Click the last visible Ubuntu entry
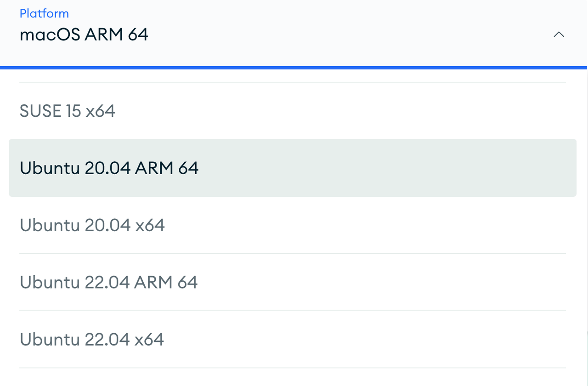This screenshot has width=588, height=386. [x=92, y=339]
